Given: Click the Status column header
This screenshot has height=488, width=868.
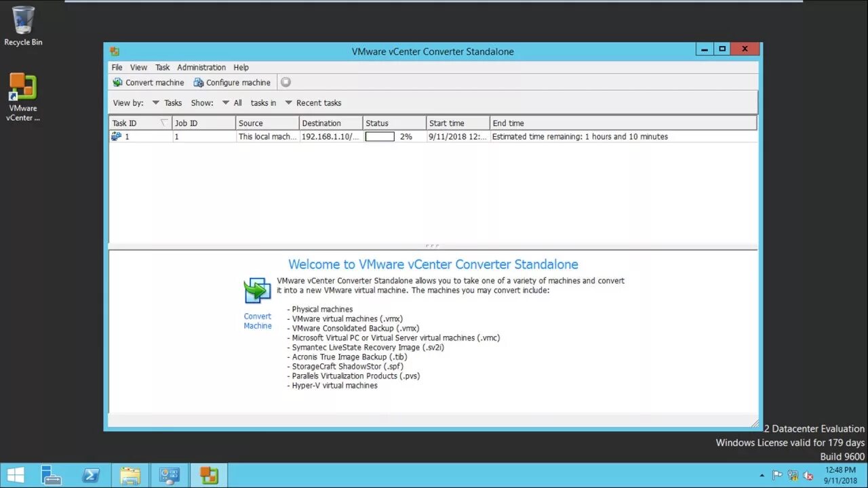Looking at the screenshot, I should pos(395,123).
